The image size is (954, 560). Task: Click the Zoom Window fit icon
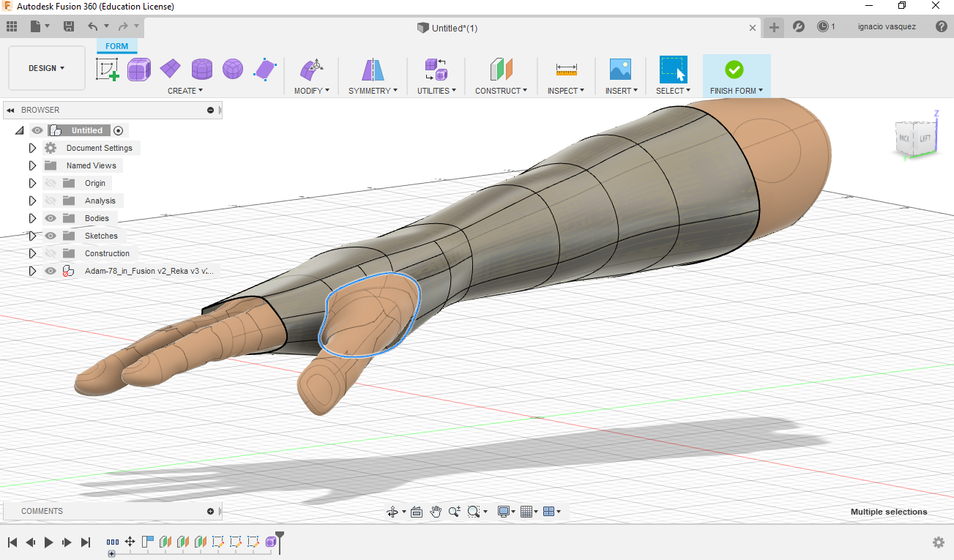(x=474, y=512)
